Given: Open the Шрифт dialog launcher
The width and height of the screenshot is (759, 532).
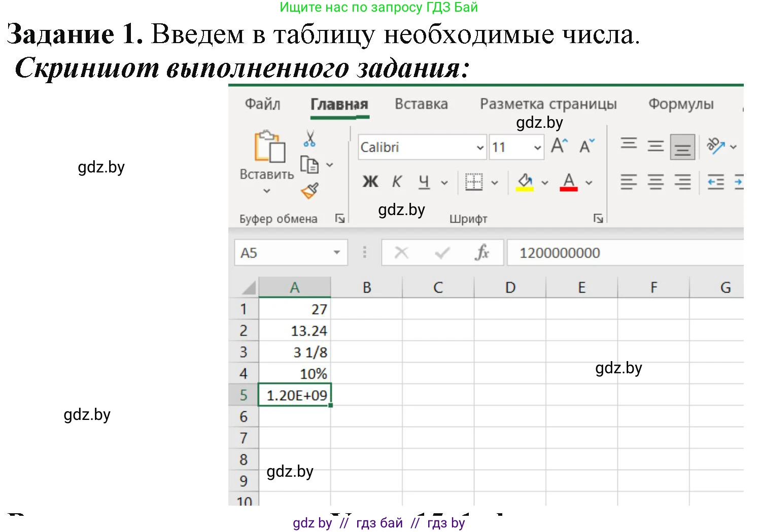Looking at the screenshot, I should tap(599, 218).
